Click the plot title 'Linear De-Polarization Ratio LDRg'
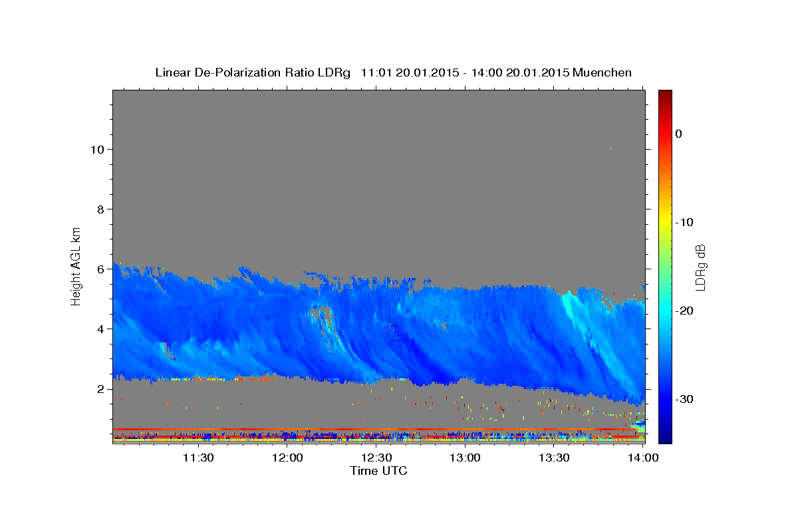The image size is (798, 532). click(x=252, y=72)
